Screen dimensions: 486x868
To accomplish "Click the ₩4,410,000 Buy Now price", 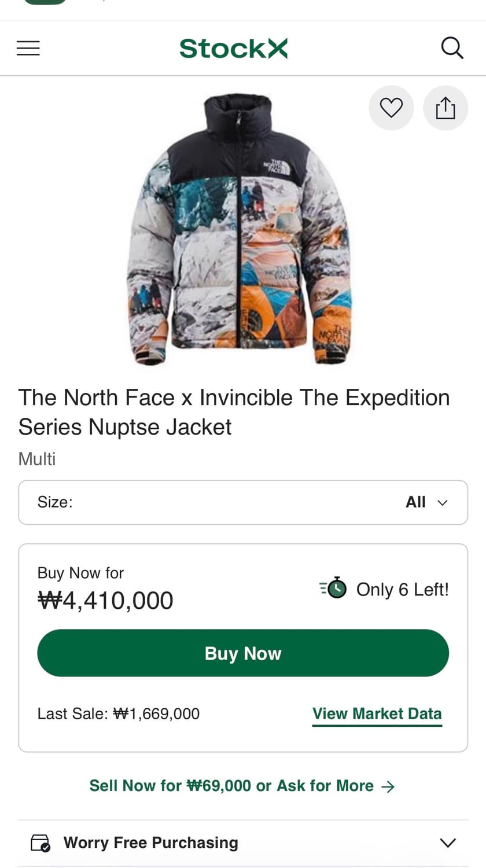I will click(x=105, y=601).
